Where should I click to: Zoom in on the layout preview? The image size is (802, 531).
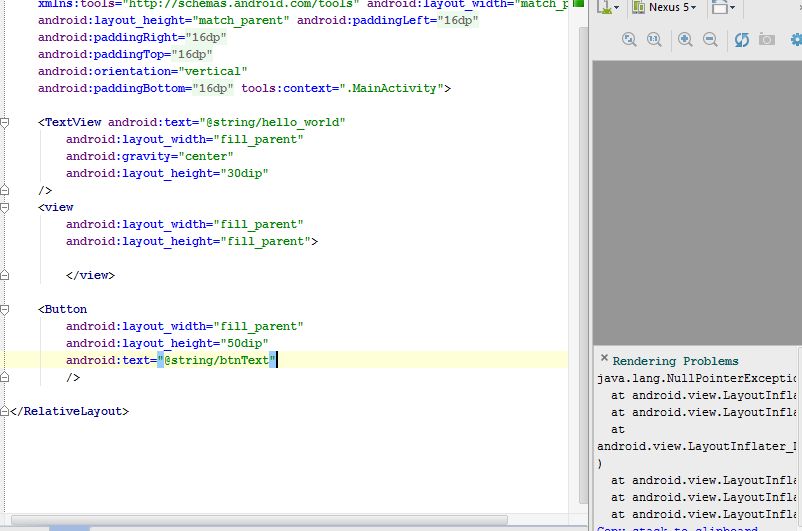685,40
